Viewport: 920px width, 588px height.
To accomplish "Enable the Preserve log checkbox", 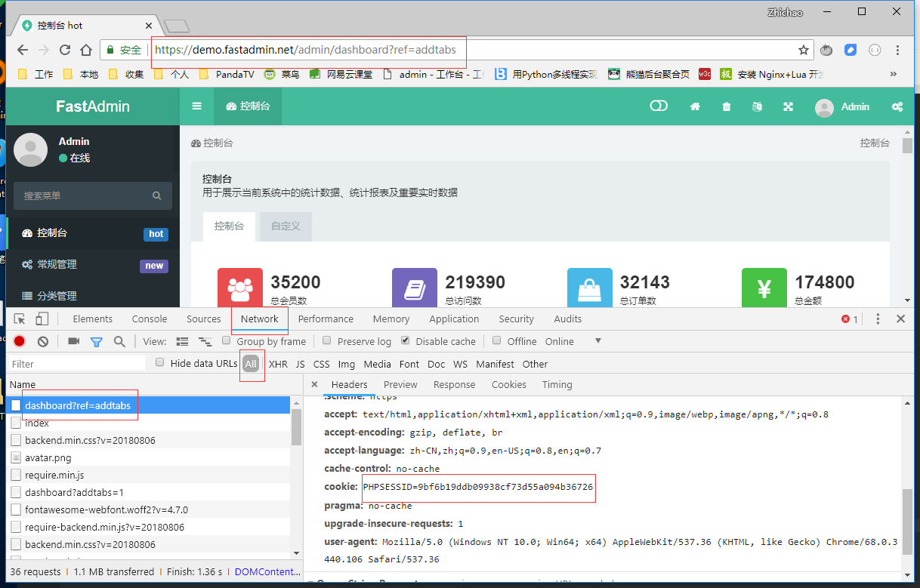I will pyautogui.click(x=327, y=340).
